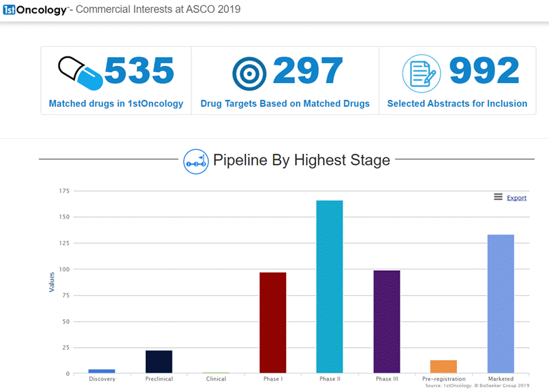The height and width of the screenshot is (392, 549).
Task: Click the Discovery chart bar
Action: click(101, 371)
